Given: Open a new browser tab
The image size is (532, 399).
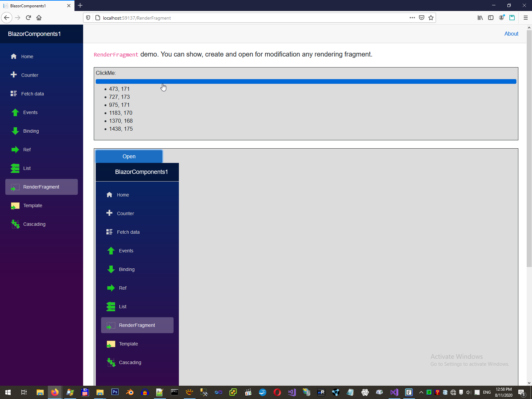Looking at the screenshot, I should tap(80, 5).
